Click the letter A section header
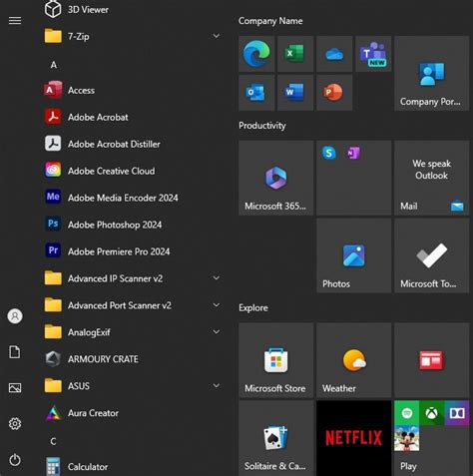 (54, 65)
